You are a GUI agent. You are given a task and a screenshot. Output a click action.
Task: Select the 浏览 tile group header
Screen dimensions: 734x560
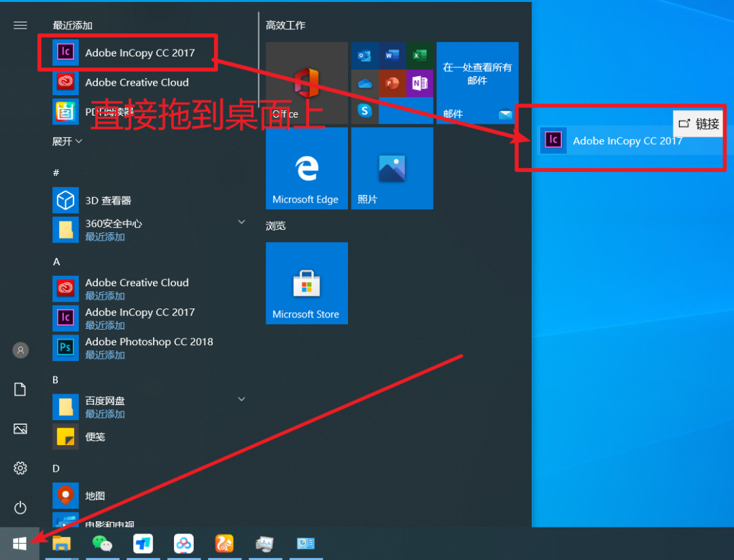276,226
